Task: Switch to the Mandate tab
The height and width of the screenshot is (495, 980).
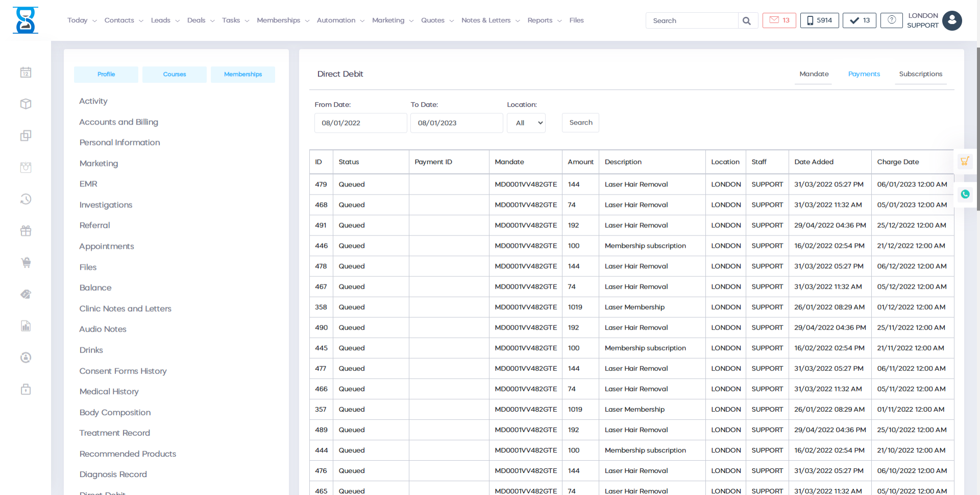Action: pos(814,74)
